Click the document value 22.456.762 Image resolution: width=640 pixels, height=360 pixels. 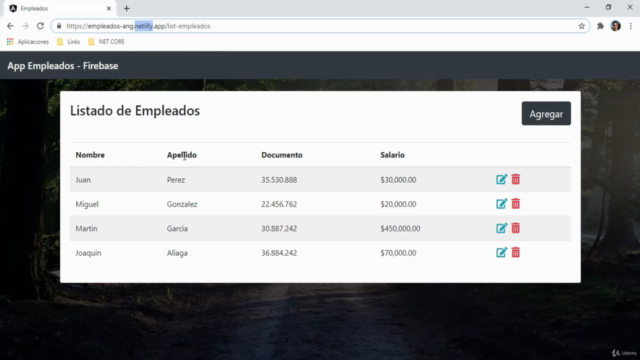coord(279,204)
